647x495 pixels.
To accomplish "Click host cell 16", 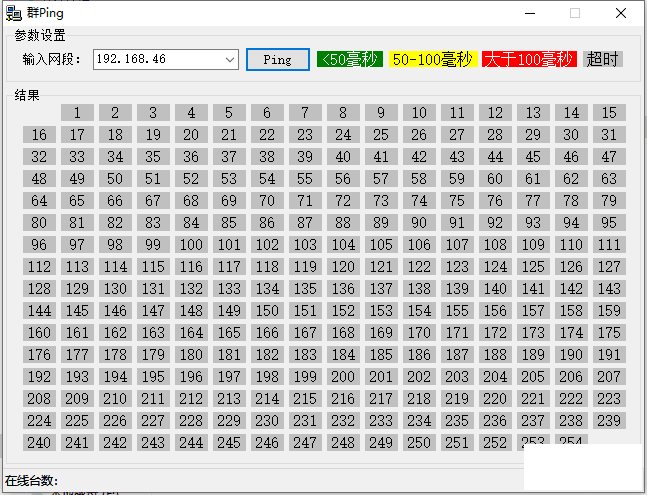I will point(39,134).
